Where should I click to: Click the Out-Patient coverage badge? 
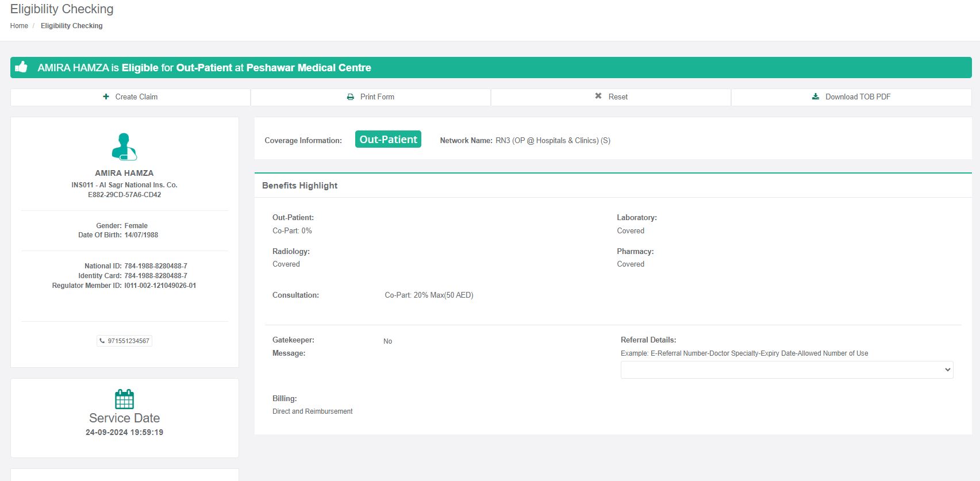[388, 140]
